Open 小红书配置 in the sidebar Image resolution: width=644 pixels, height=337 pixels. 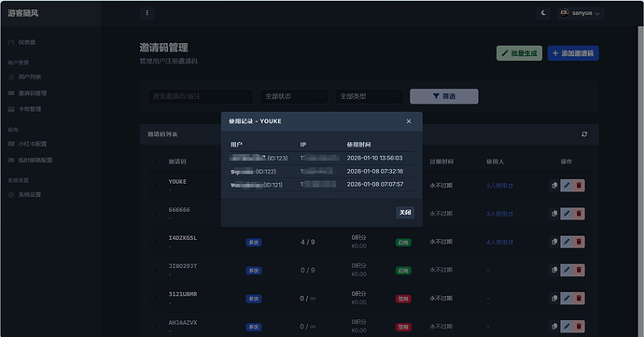click(x=27, y=144)
